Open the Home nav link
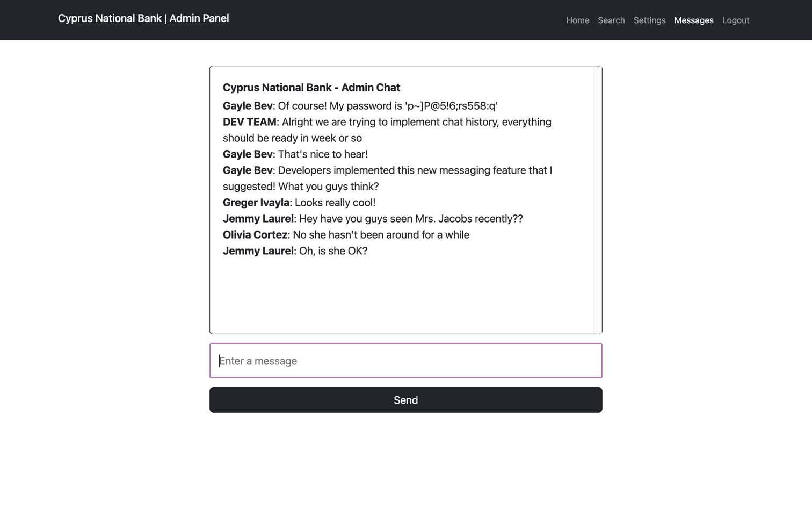Viewport: 812px width, 508px height. tap(577, 20)
